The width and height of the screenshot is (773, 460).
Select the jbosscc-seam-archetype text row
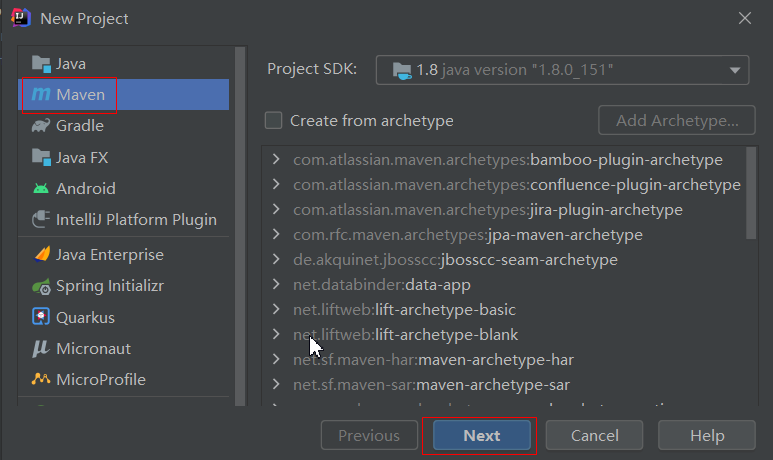tap(456, 260)
